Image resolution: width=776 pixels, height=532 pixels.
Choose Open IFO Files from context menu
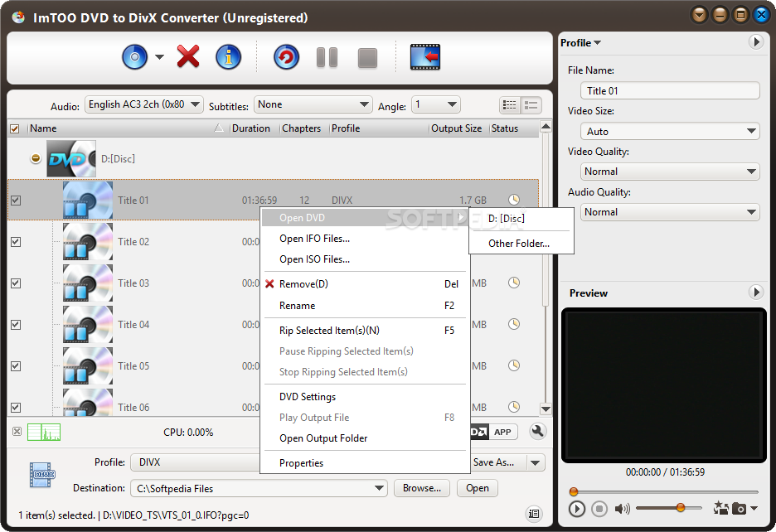pyautogui.click(x=363, y=239)
